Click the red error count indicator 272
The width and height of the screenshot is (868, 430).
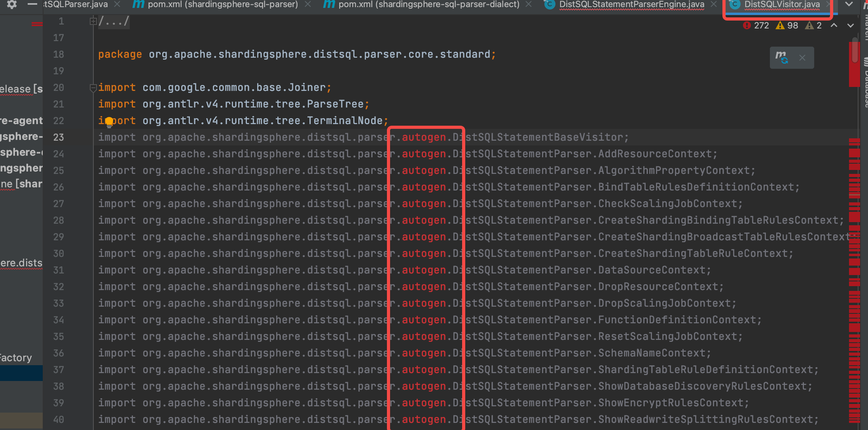tap(756, 26)
